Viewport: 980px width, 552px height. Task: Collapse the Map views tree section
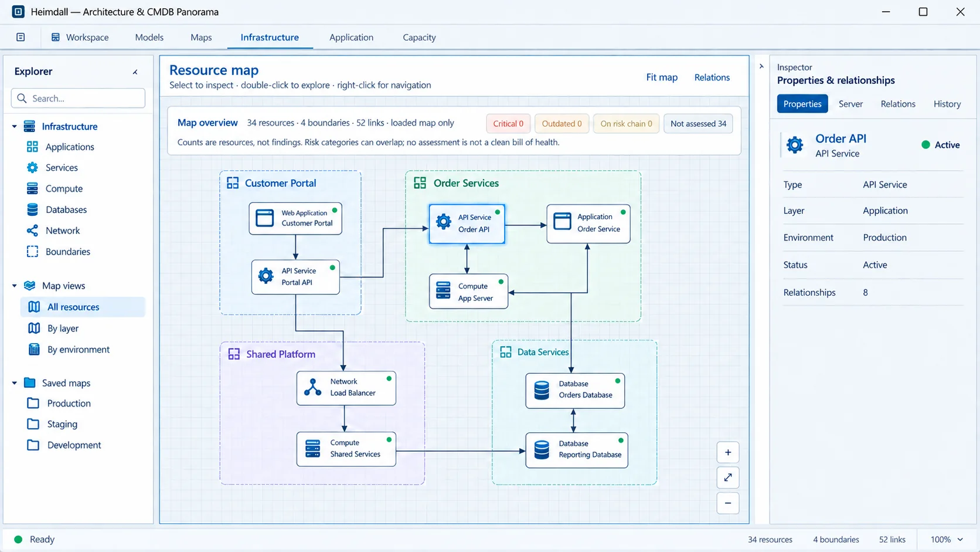point(15,286)
